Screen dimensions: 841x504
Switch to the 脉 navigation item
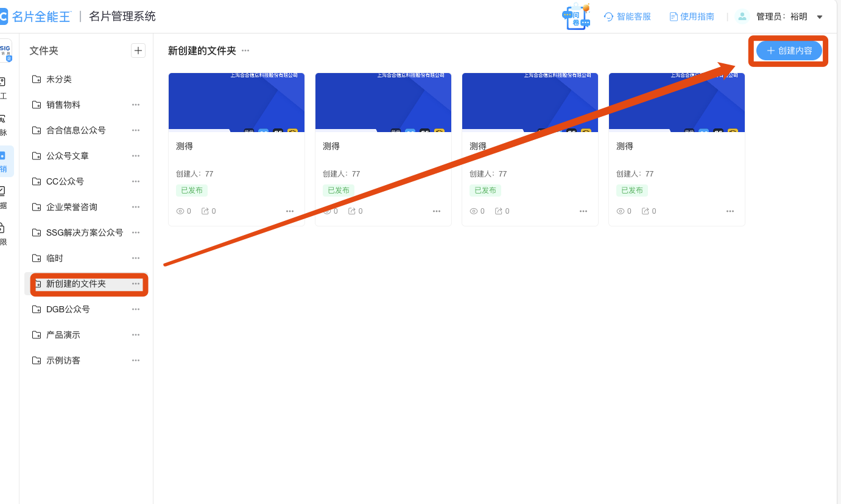(4, 125)
